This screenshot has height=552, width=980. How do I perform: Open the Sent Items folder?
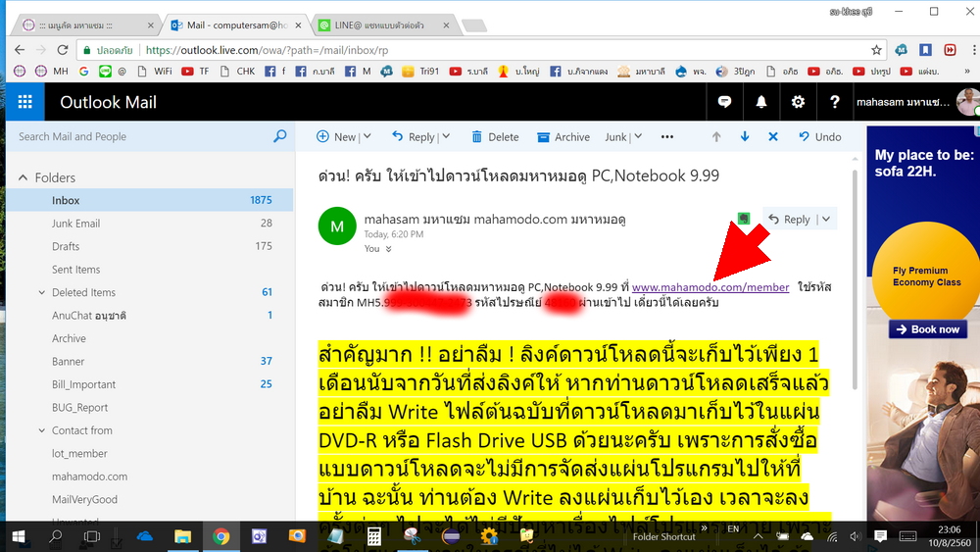point(149,270)
